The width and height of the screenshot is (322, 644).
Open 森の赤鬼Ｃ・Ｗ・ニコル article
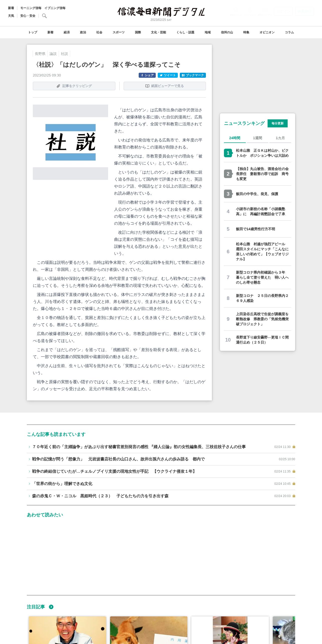[x=100, y=496]
